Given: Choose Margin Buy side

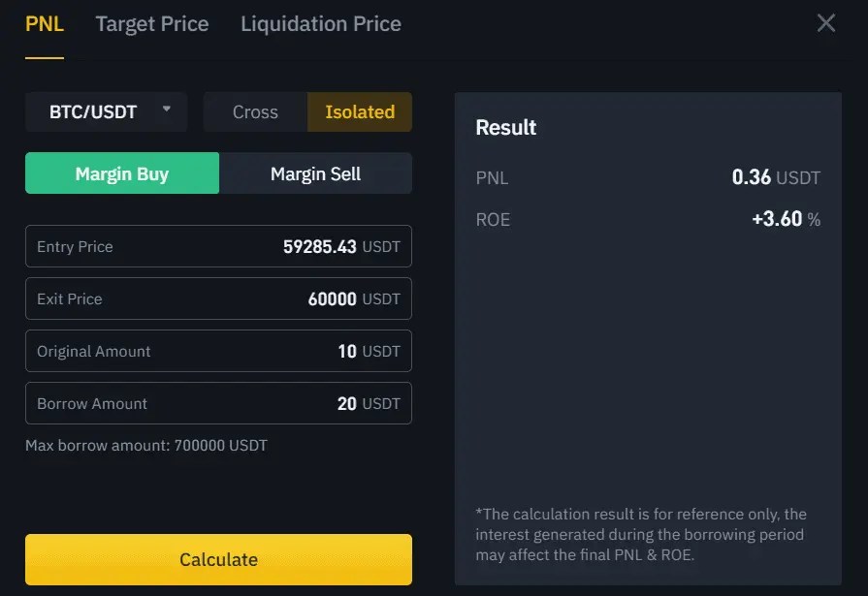Looking at the screenshot, I should 122,174.
